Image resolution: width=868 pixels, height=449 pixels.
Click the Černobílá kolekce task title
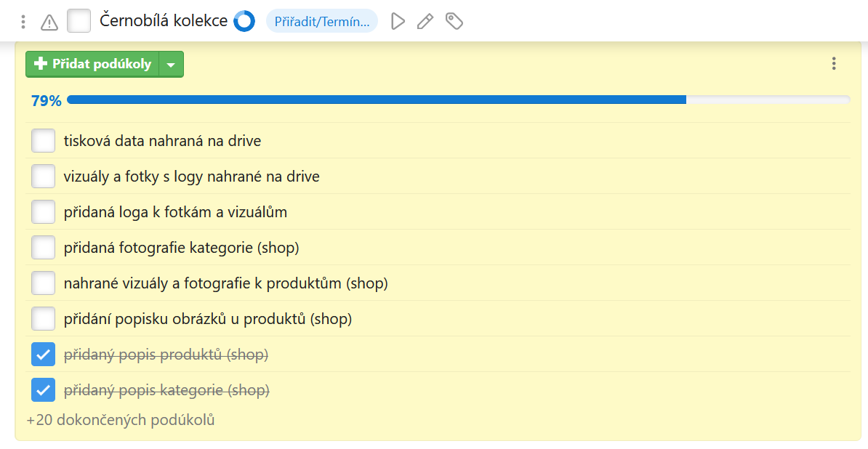point(164,21)
